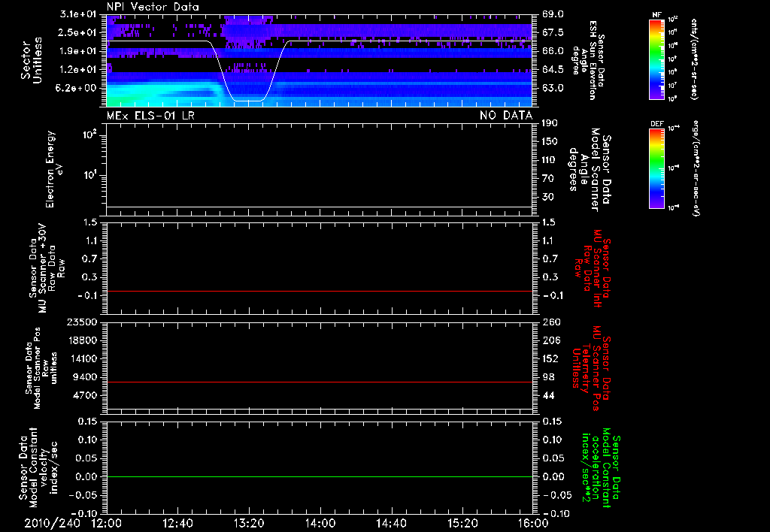Click the '30' scanner angle tick value
This screenshot has height=532, width=770.
pos(547,197)
